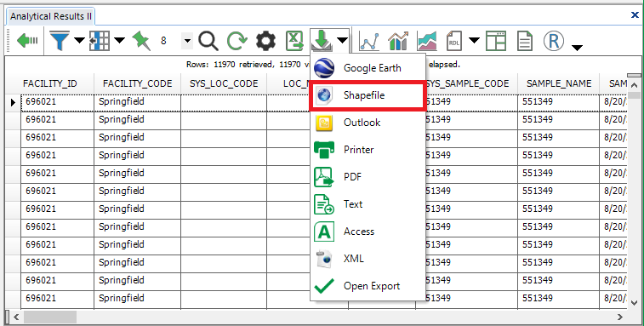Click the row limit value 8 field
The image size is (644, 326).
(x=168, y=41)
